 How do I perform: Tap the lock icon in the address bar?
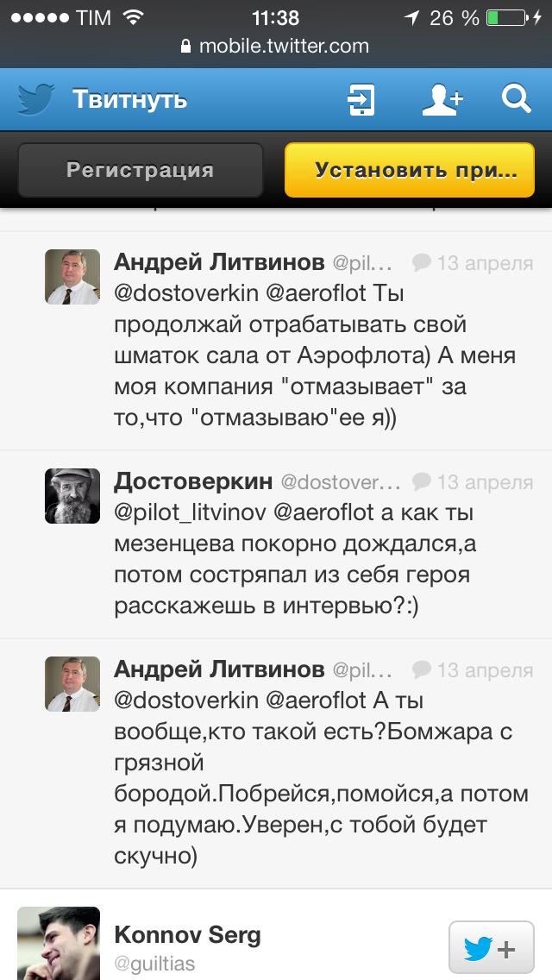(x=185, y=47)
